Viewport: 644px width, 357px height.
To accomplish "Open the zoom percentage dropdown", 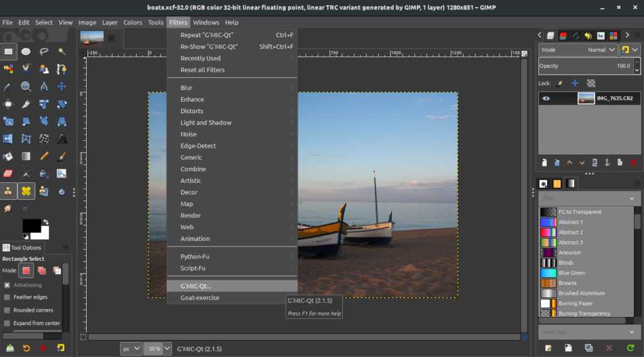I will pos(155,348).
